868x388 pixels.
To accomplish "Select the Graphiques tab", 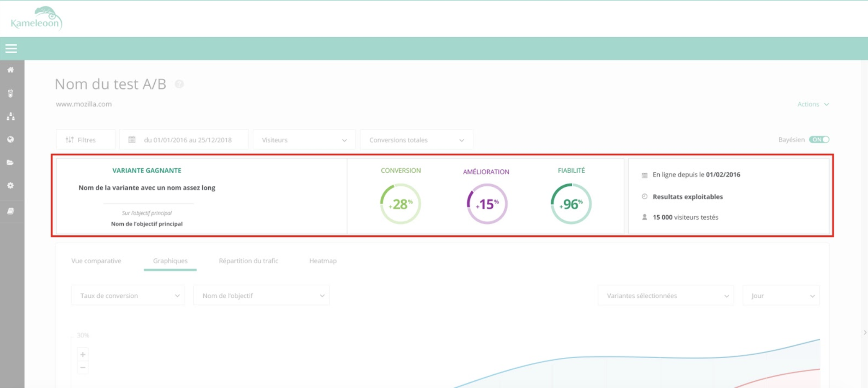I will pos(170,260).
